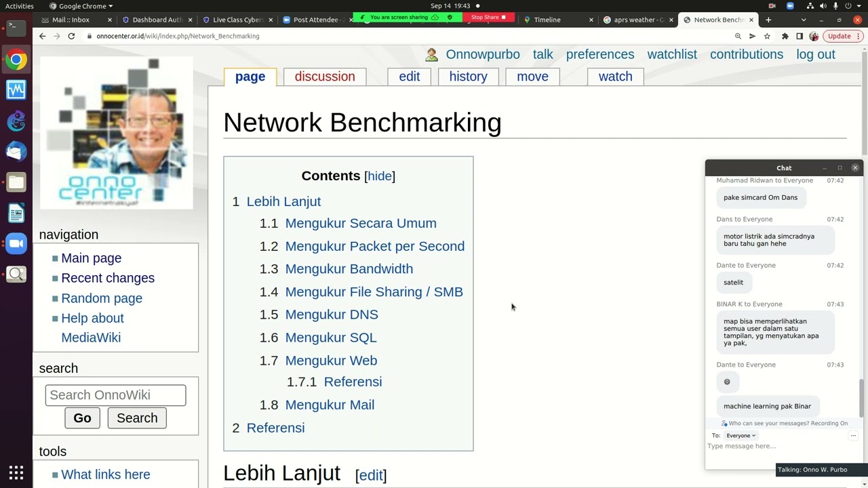The image size is (868, 488).
Task: Open the Chrome profile avatar
Action: point(814,36)
